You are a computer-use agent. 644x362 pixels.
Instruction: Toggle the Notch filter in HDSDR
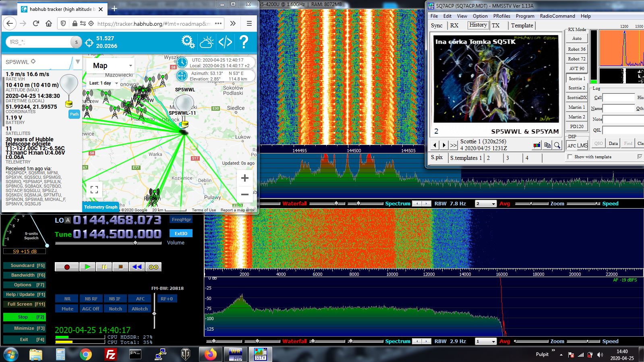click(x=115, y=309)
